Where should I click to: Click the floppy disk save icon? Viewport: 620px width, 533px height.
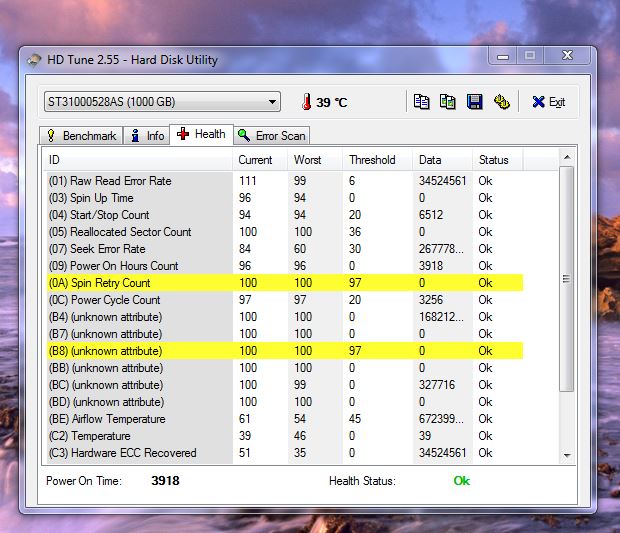475,102
